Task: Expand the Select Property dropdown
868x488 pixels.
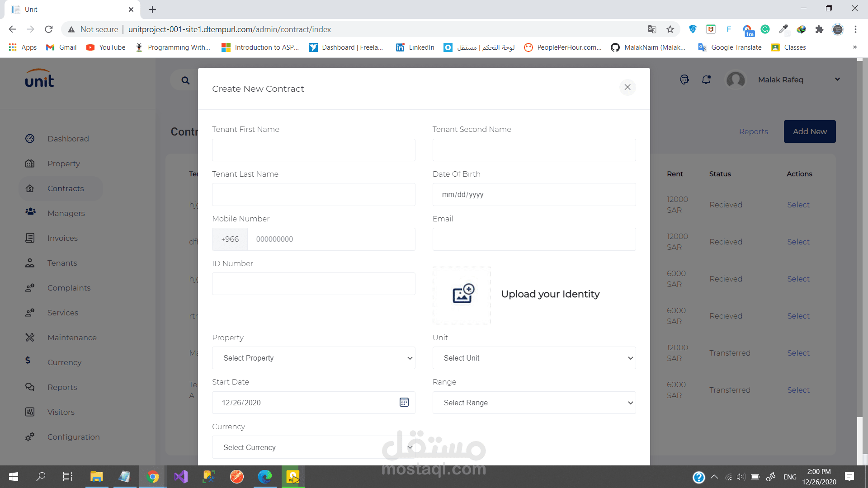Action: (x=313, y=358)
